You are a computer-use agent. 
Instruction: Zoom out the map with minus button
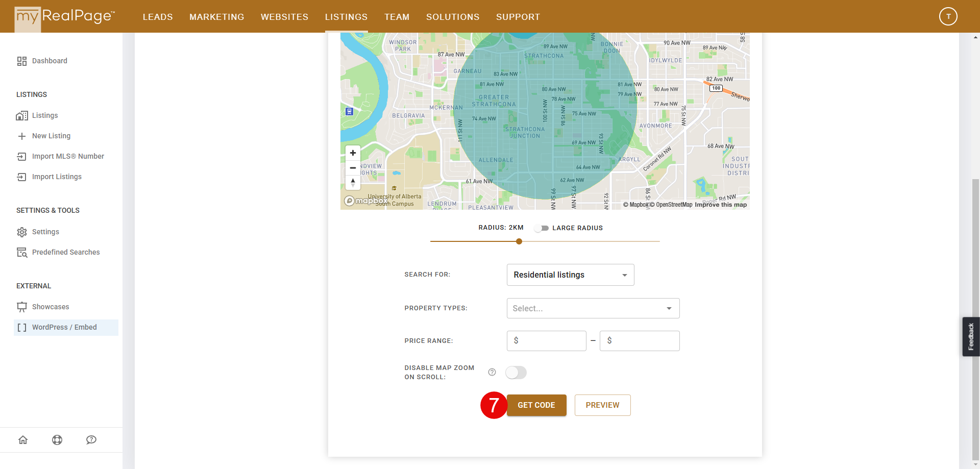tap(353, 168)
